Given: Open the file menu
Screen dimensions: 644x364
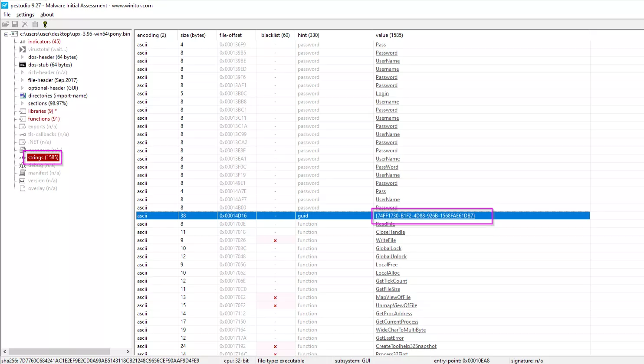Looking at the screenshot, I should tap(7, 15).
